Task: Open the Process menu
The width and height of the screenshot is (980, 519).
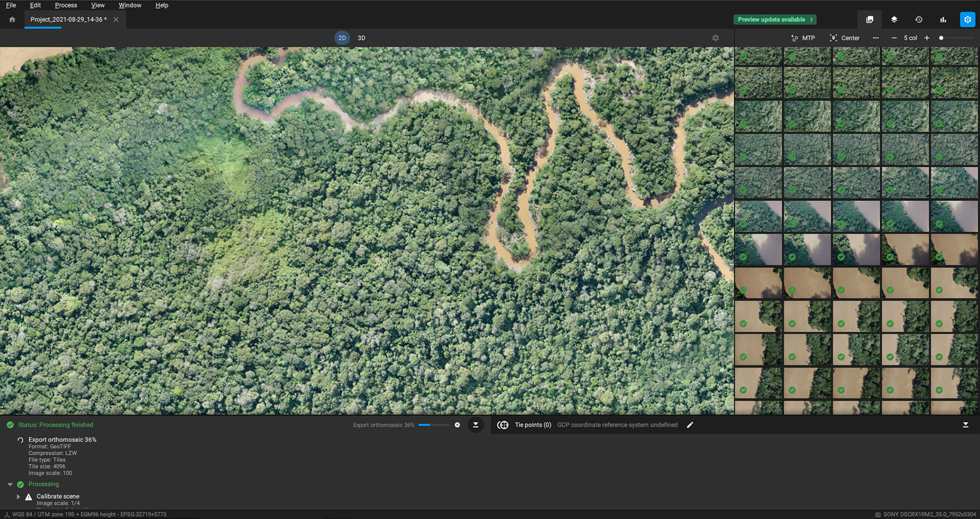Action: pos(66,5)
